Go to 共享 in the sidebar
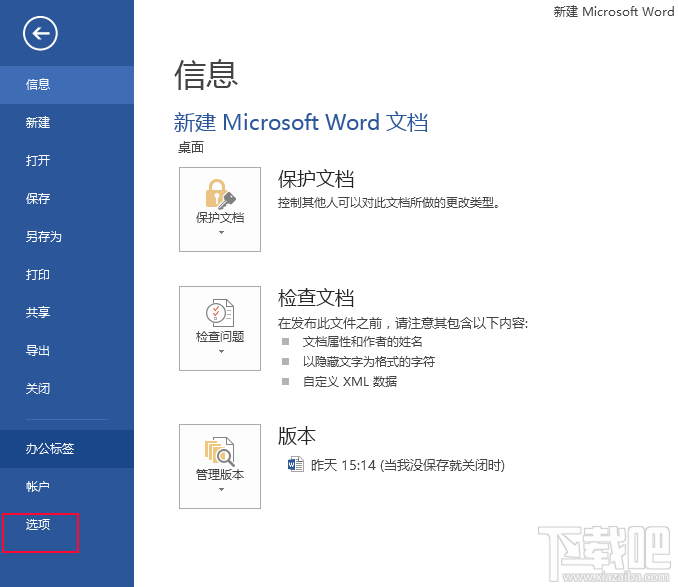 pyautogui.click(x=67, y=313)
